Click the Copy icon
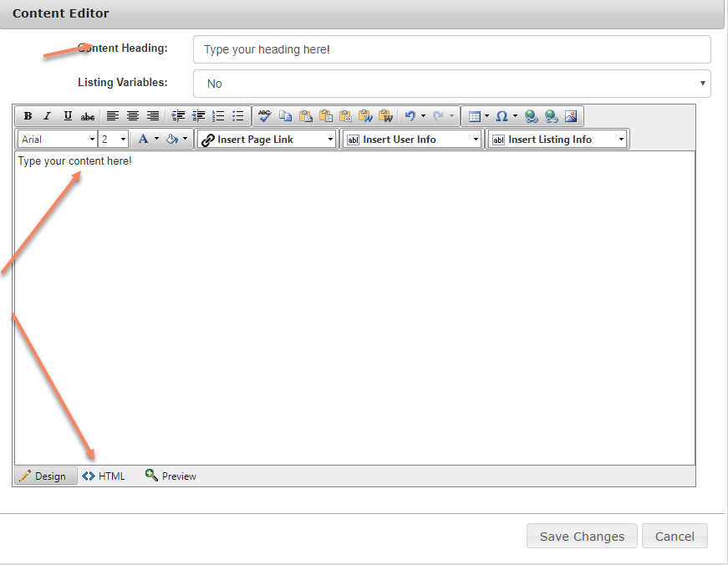This screenshot has height=565, width=728. pos(286,116)
